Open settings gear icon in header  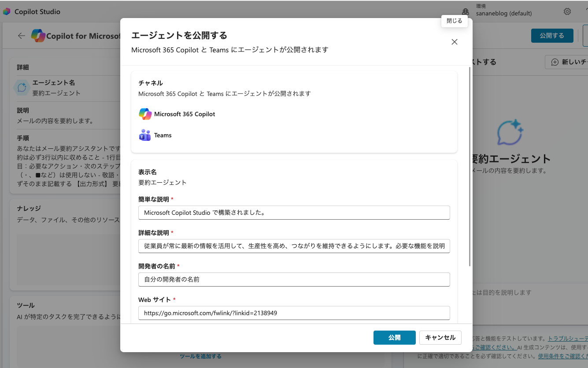click(567, 11)
